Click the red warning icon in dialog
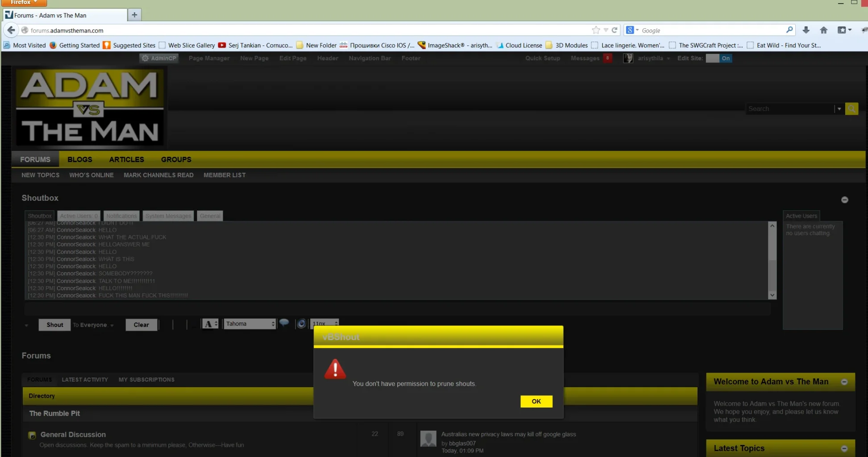Viewport: 868px width, 457px height. pyautogui.click(x=335, y=369)
